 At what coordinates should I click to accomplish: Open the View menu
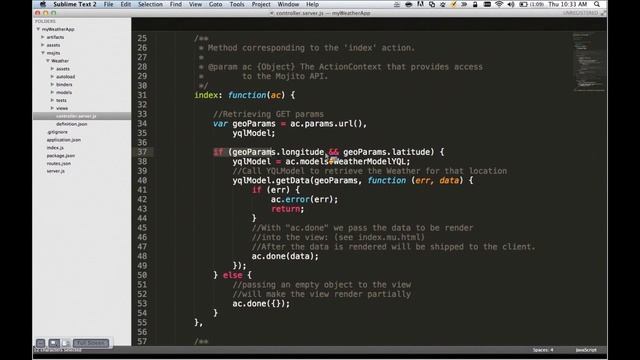tap(196, 4)
